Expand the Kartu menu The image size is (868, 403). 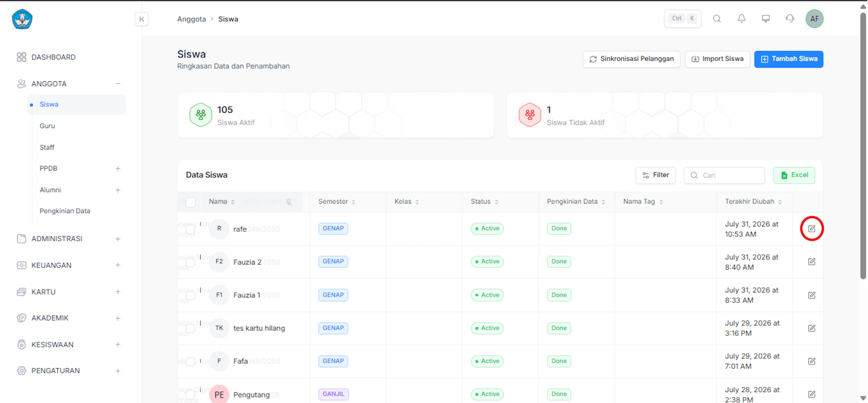pos(118,292)
